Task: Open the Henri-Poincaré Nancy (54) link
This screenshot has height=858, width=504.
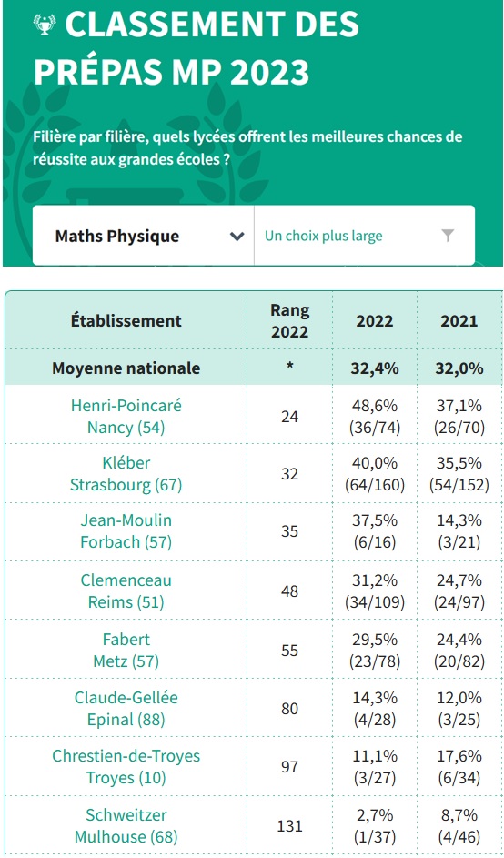Action: coord(126,417)
